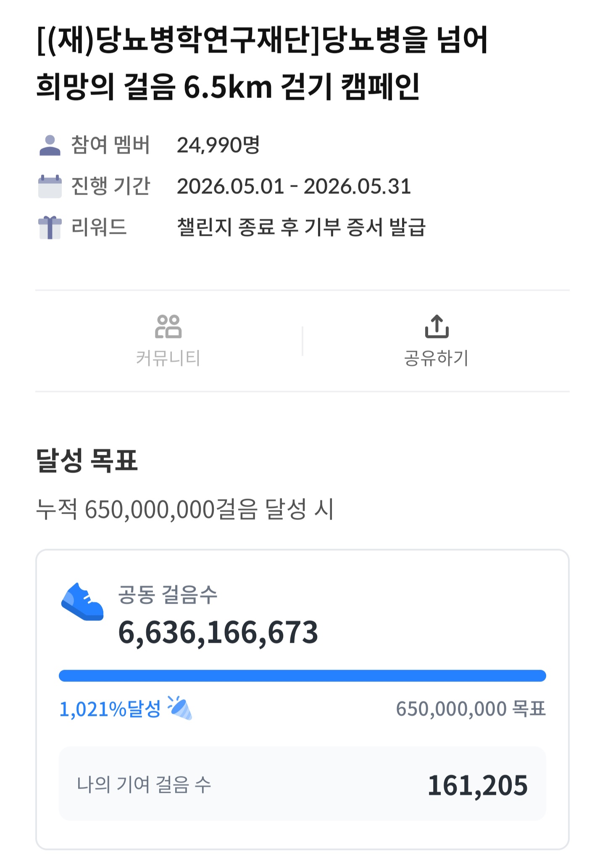Tap the participant count 24,990명
Screen dimensions: 605x868
pyautogui.click(x=218, y=145)
